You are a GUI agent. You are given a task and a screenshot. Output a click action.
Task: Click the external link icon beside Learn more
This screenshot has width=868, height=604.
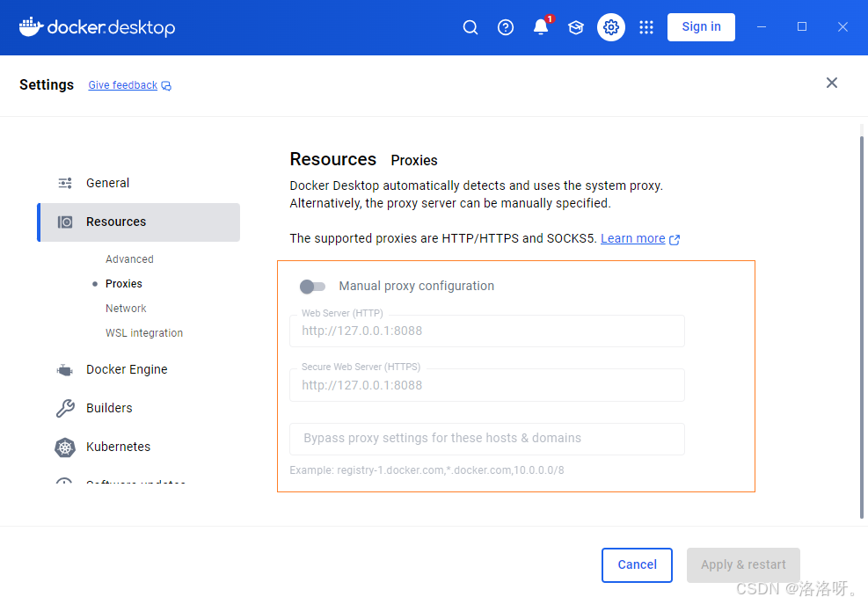pyautogui.click(x=675, y=239)
